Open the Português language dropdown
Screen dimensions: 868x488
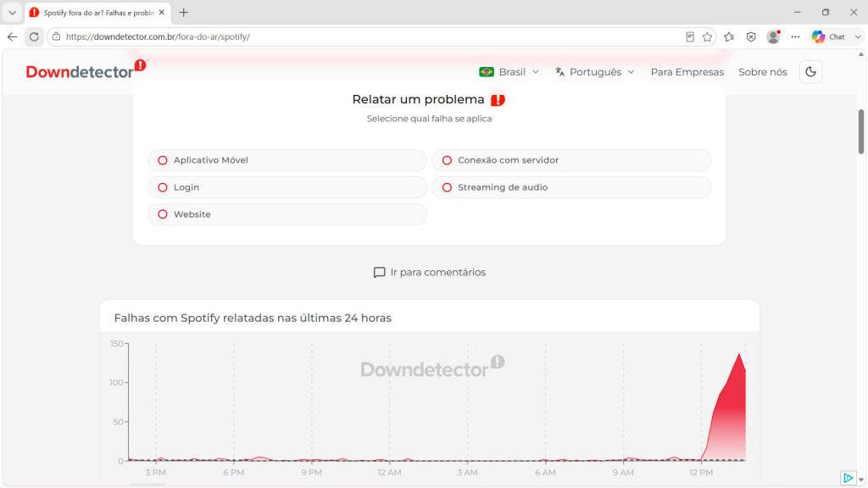[x=594, y=72]
